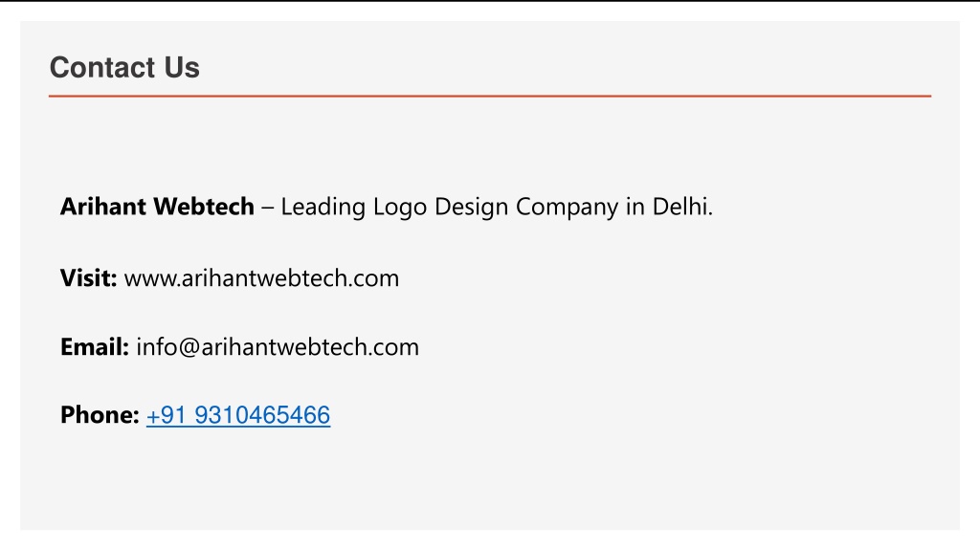Click the text Leading Logo Design Company
The width and height of the screenshot is (980, 551).
pyautogui.click(x=450, y=207)
